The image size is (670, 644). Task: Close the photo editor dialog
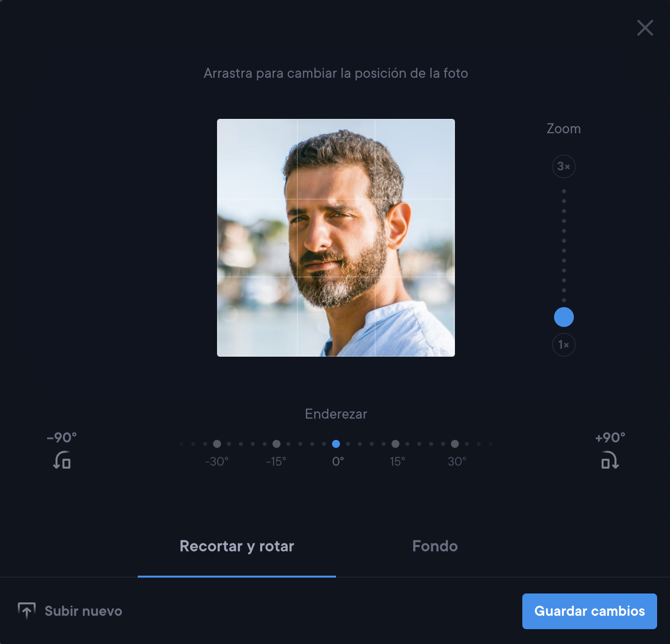point(645,28)
